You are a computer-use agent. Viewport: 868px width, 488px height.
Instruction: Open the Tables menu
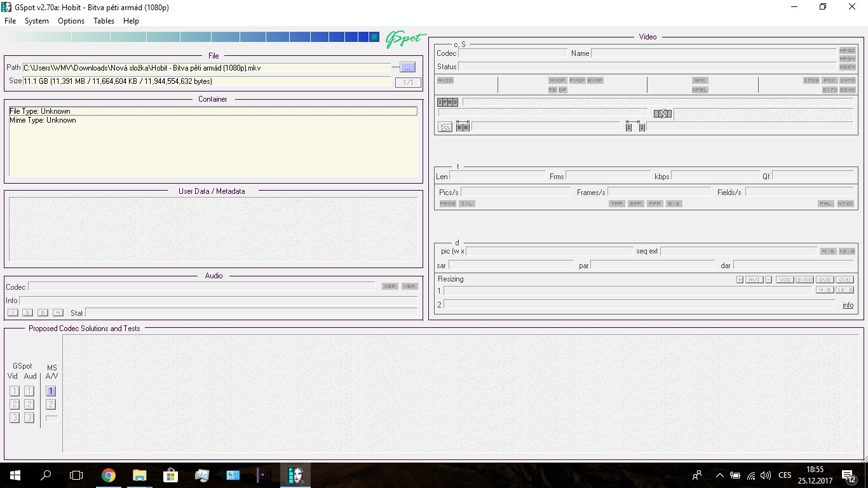(x=104, y=21)
